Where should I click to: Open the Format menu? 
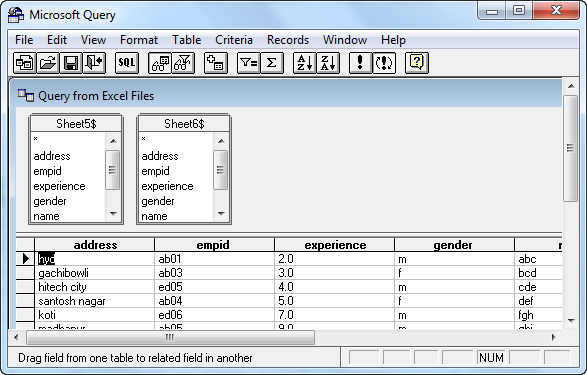(139, 40)
